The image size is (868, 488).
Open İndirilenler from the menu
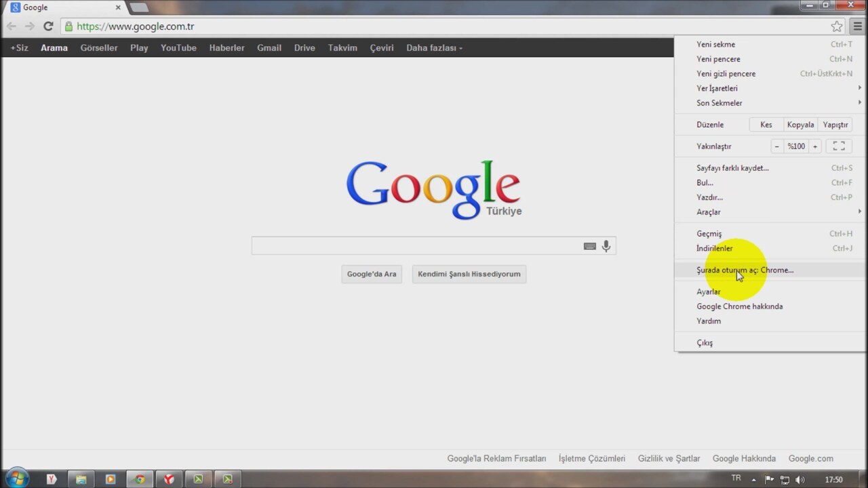tap(770, 248)
